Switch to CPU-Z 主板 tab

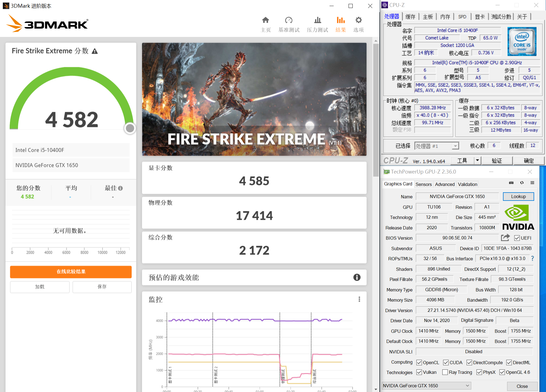pyautogui.click(x=428, y=17)
